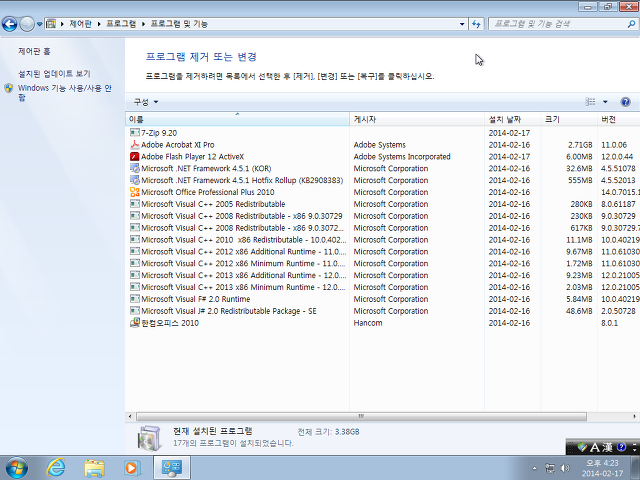
Task: Select .NET Framework 4.5.1 (KOR) icon
Action: point(134,168)
